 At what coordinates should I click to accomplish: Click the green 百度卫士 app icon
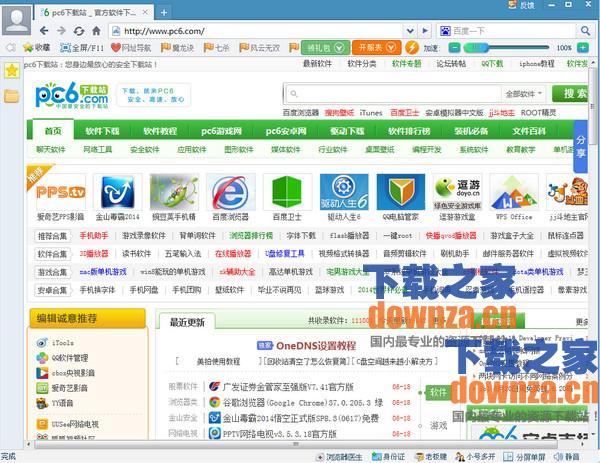[287, 192]
